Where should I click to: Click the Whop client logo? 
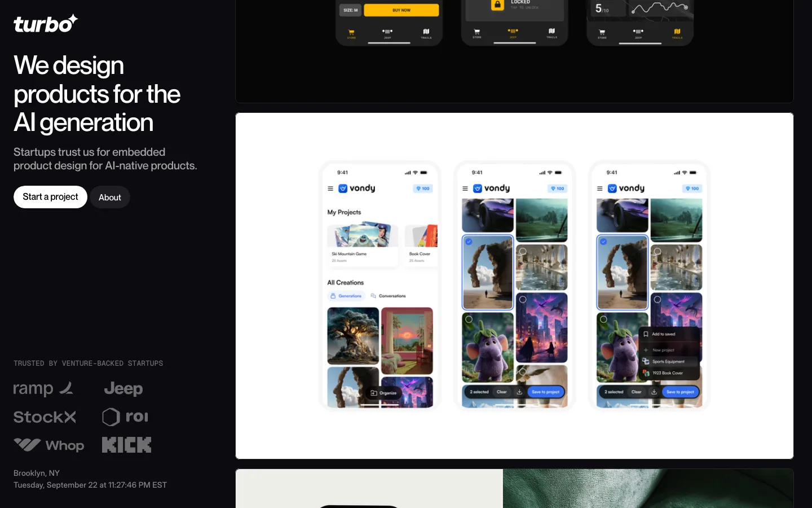pyautogui.click(x=48, y=445)
